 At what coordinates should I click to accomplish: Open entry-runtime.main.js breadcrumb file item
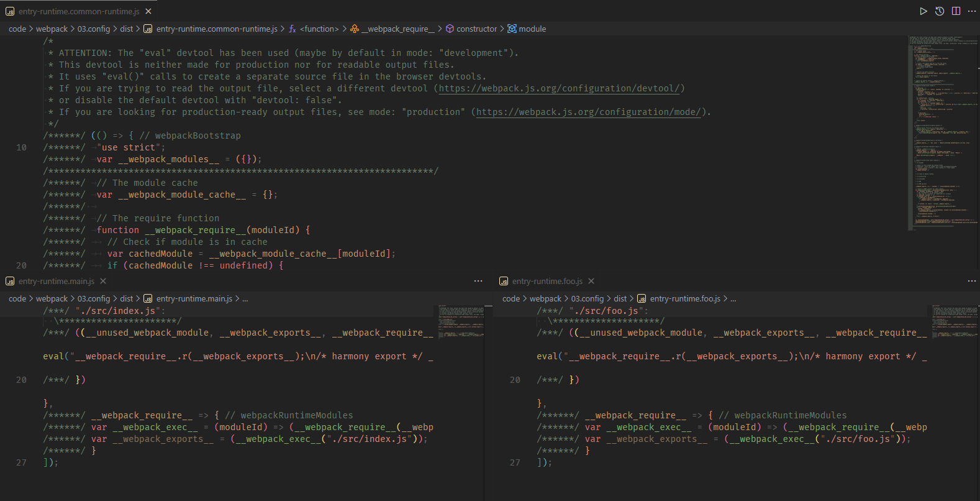[194, 298]
